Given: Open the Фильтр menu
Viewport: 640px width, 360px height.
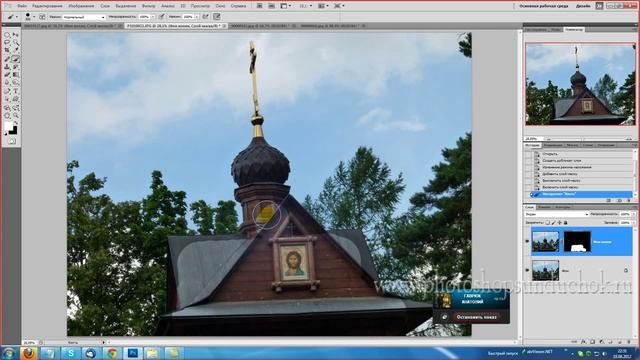Looking at the screenshot, I should point(148,6).
